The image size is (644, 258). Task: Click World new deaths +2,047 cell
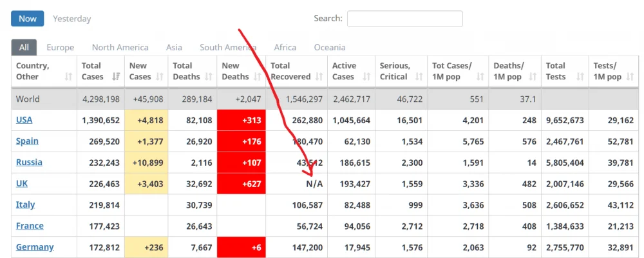point(241,99)
